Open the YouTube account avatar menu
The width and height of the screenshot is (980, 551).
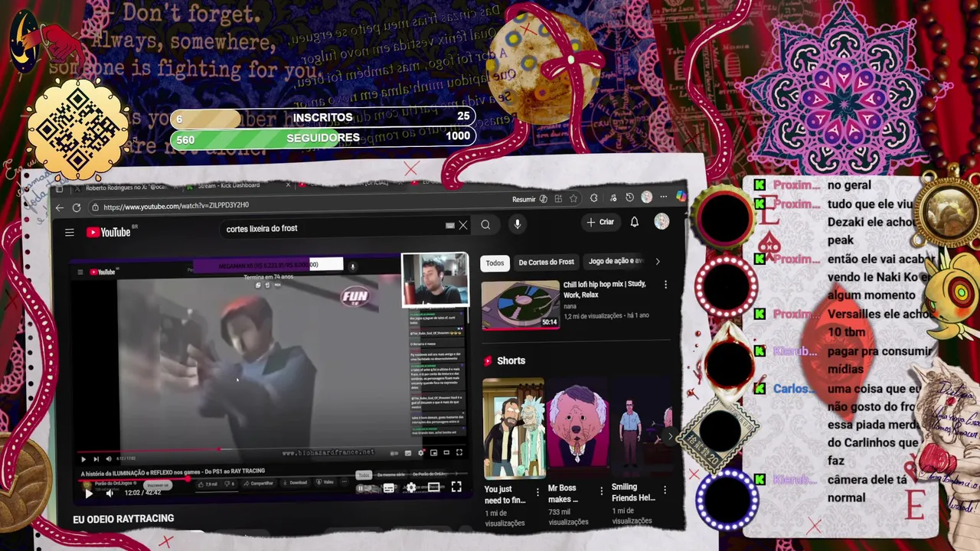coord(661,221)
